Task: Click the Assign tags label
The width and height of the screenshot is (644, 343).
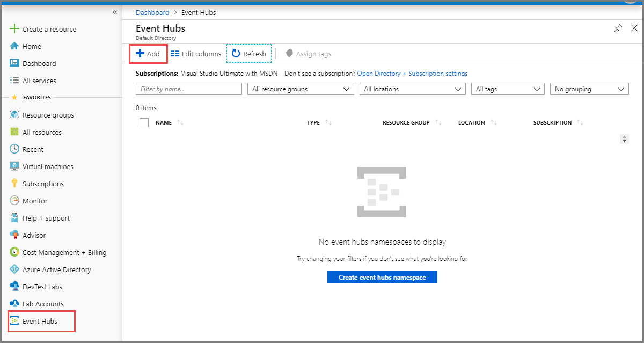Action: click(x=313, y=54)
